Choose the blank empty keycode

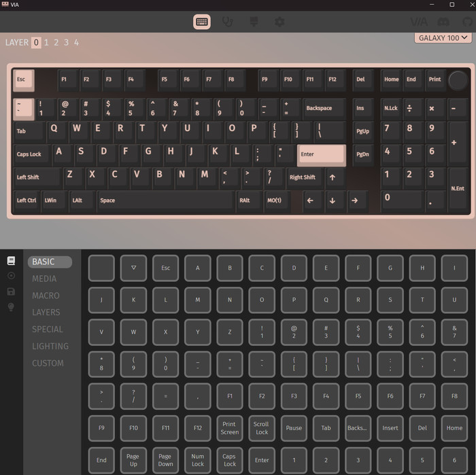coord(101,268)
